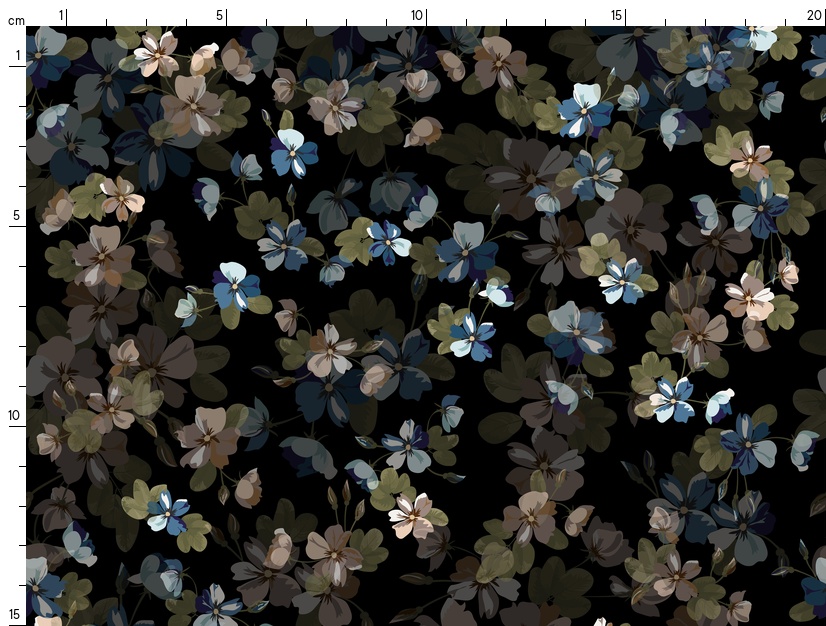Screen dimensions: 826x626
Task: Click the peach flower beneath the top ruler's 3 cm tick
Action: pos(155,52)
